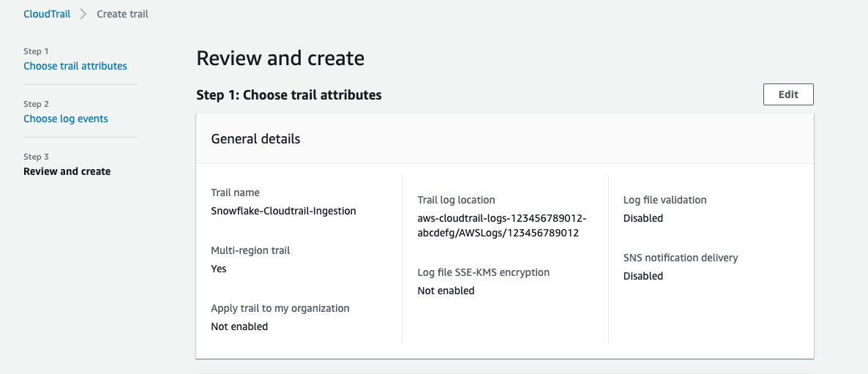Click Disabled under SNS notification delivery
Screen dimensions: 868x374
(643, 276)
